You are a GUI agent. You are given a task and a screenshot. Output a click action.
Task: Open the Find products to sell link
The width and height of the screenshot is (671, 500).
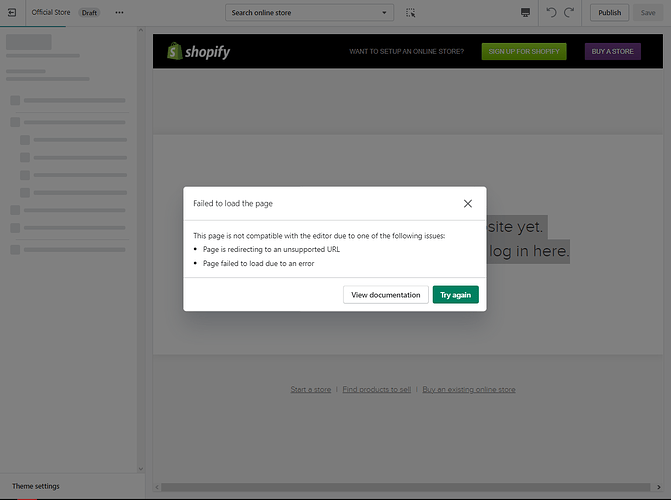[377, 390]
